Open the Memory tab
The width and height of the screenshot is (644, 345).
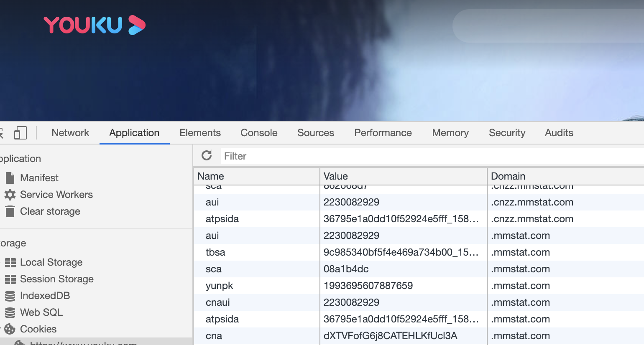450,133
